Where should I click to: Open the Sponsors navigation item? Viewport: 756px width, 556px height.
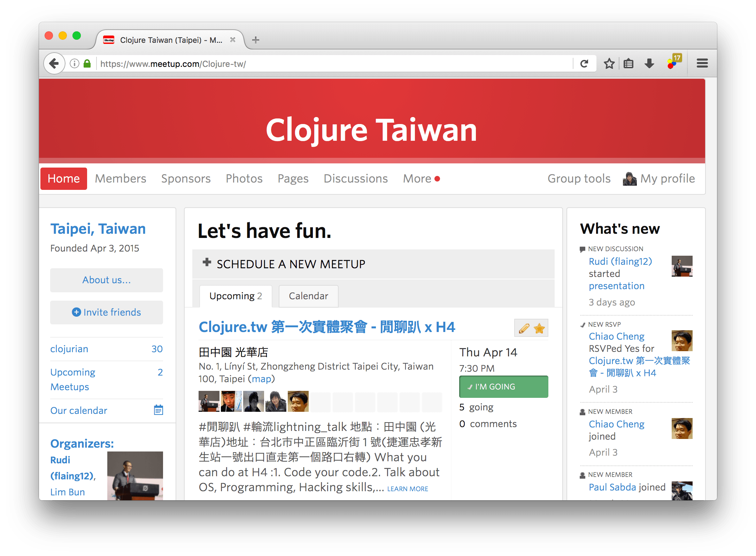click(x=186, y=179)
